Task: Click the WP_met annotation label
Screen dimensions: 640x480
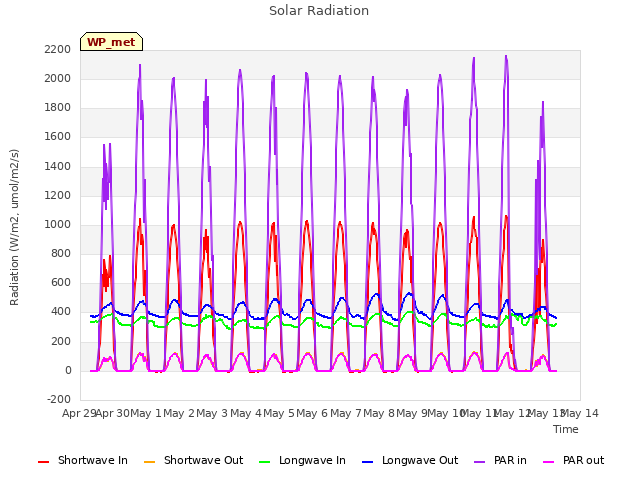Action: coord(111,42)
